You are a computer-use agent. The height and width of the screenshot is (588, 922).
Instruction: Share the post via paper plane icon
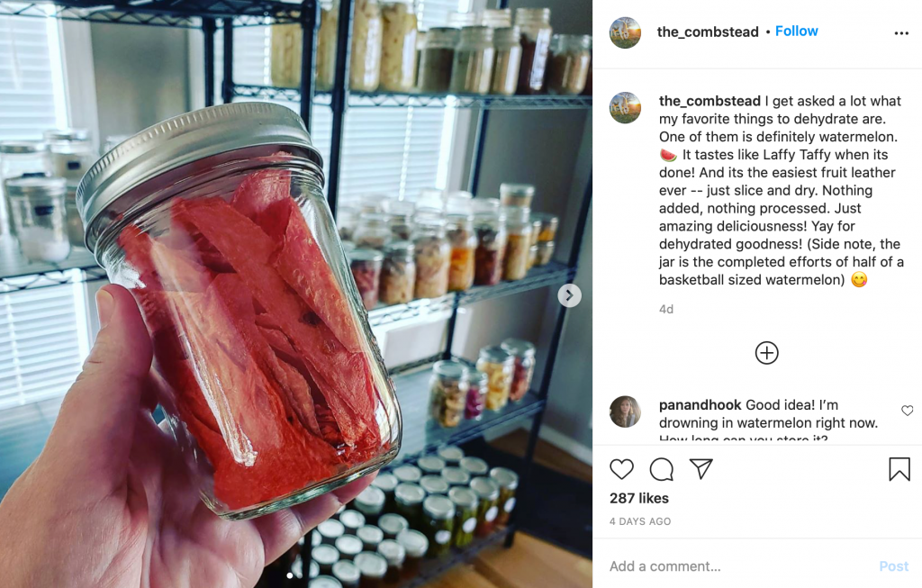(701, 468)
